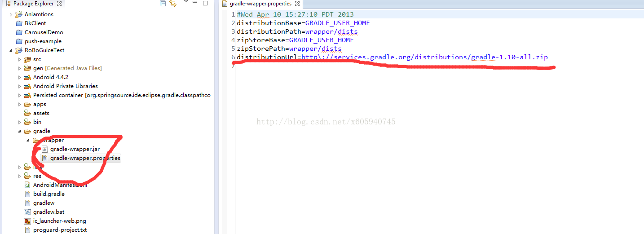The width and height of the screenshot is (644, 234).
Task: Click the gradlew.bat file icon
Action: [x=27, y=212]
